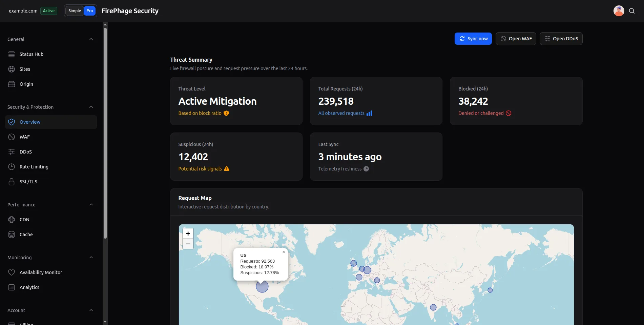Click the user avatar icon
644x325 pixels.
(619, 11)
